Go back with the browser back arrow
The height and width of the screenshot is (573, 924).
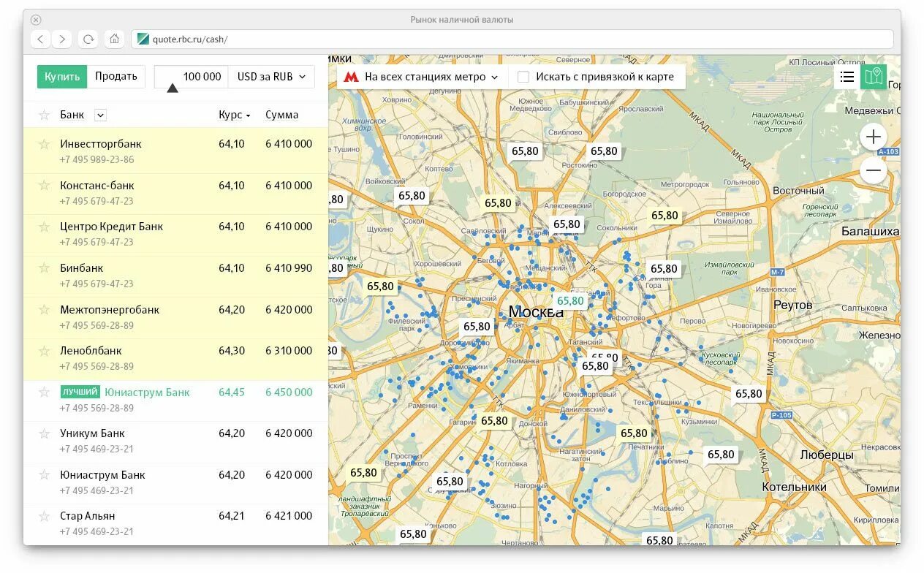pos(41,39)
